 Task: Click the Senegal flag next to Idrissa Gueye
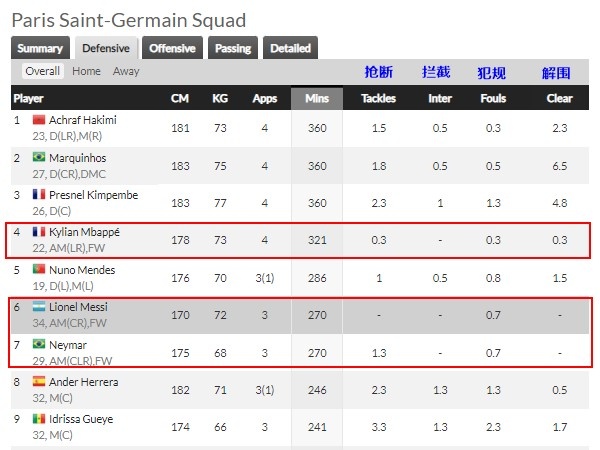39,419
